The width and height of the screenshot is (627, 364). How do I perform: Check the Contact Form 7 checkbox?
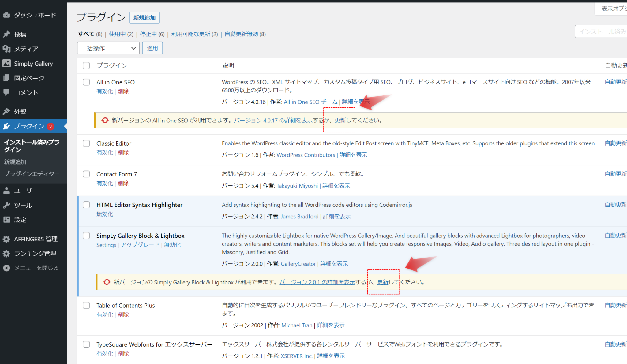tap(86, 174)
